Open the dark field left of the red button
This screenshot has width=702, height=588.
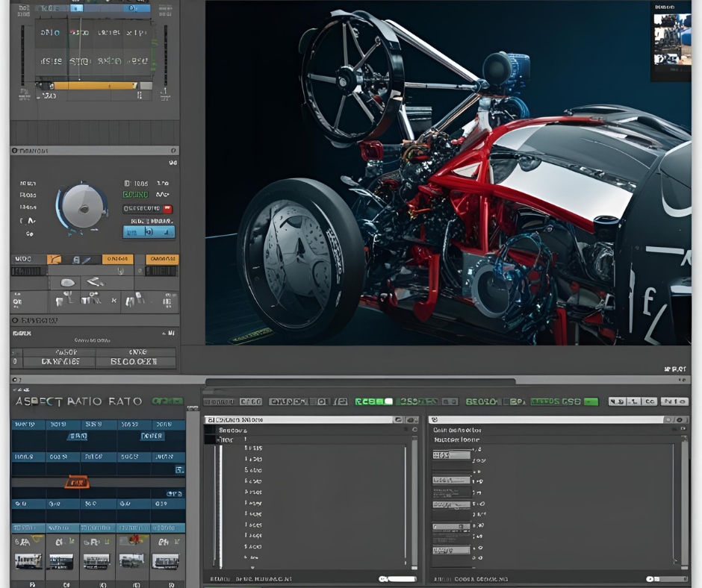tap(142, 209)
